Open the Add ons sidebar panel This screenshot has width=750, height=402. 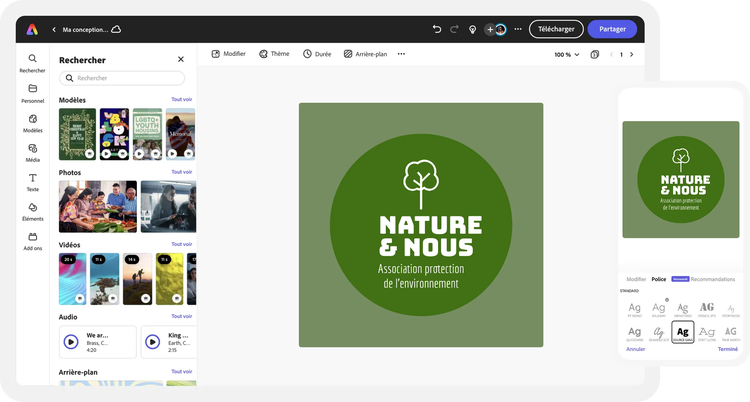[33, 241]
